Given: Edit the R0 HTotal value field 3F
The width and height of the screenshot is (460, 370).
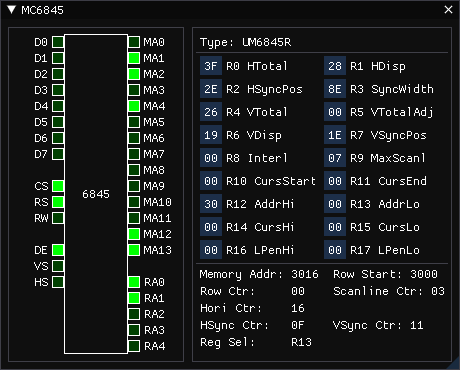Looking at the screenshot, I should point(211,66).
